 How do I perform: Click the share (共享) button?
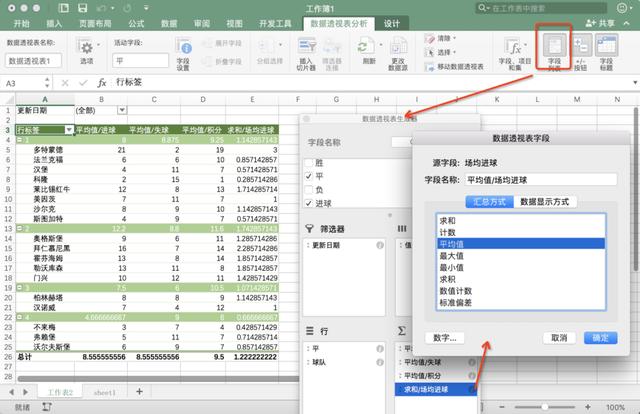coord(600,23)
